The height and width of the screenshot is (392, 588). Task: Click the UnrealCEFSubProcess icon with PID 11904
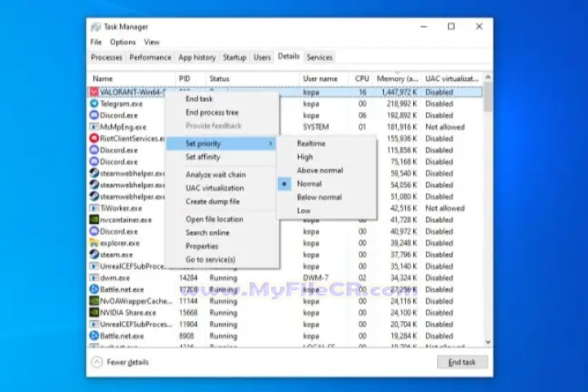pyautogui.click(x=94, y=324)
